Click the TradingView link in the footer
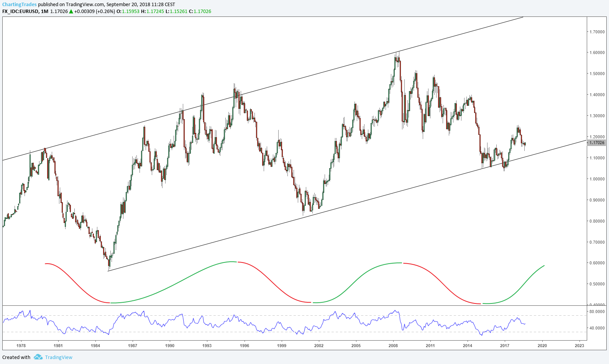The height and width of the screenshot is (364, 609). [59, 357]
